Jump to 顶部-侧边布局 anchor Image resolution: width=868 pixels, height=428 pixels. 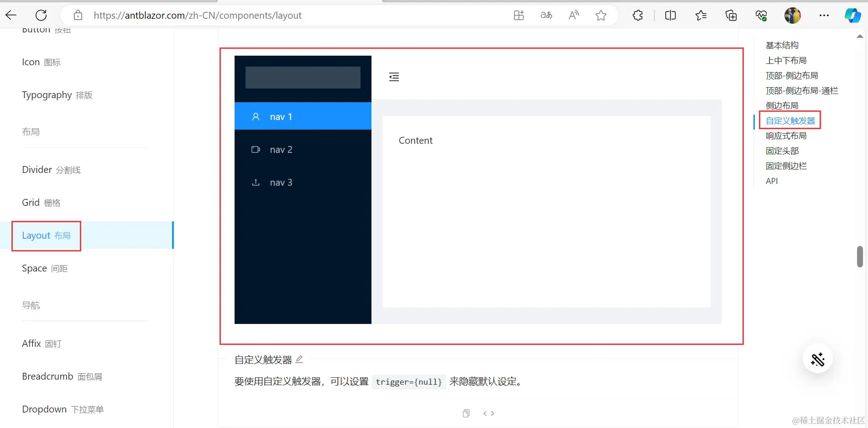pyautogui.click(x=792, y=75)
